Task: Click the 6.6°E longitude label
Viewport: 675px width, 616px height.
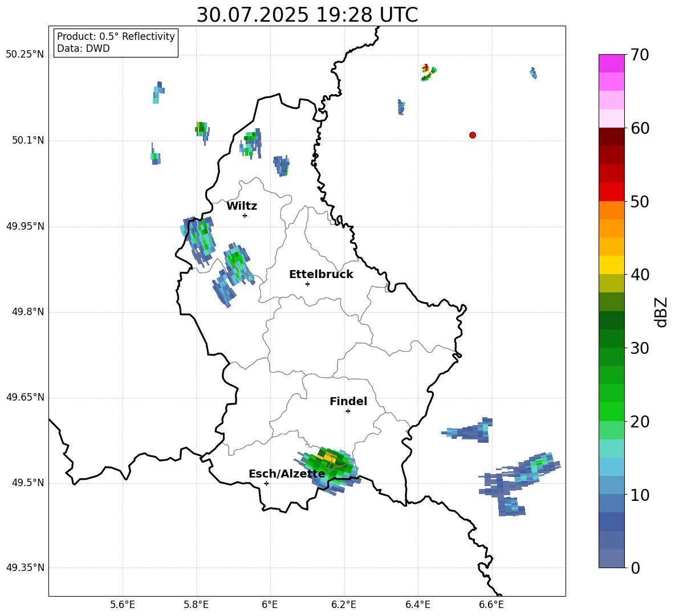Action: click(x=491, y=605)
